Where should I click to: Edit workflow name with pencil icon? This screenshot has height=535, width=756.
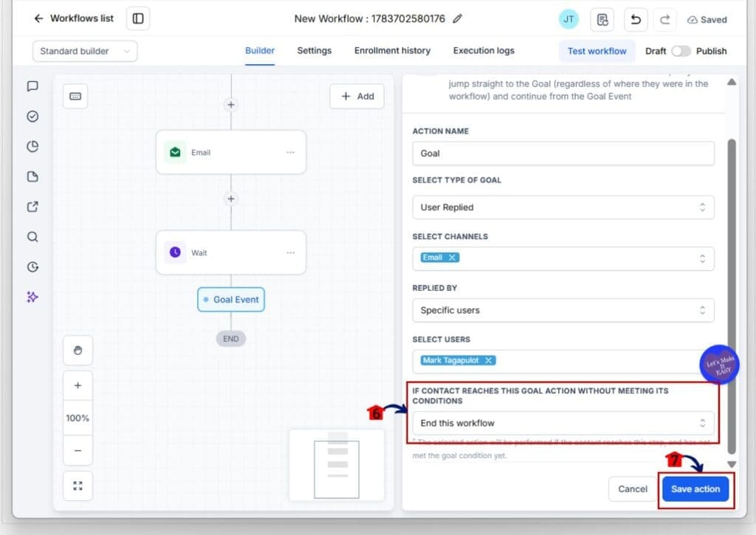pos(458,18)
